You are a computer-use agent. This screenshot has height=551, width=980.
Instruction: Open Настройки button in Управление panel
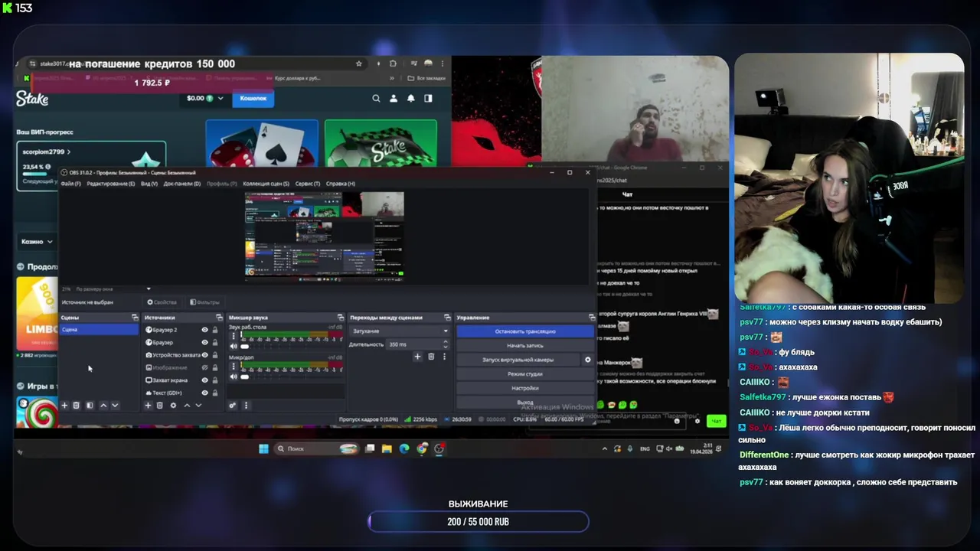tap(525, 388)
